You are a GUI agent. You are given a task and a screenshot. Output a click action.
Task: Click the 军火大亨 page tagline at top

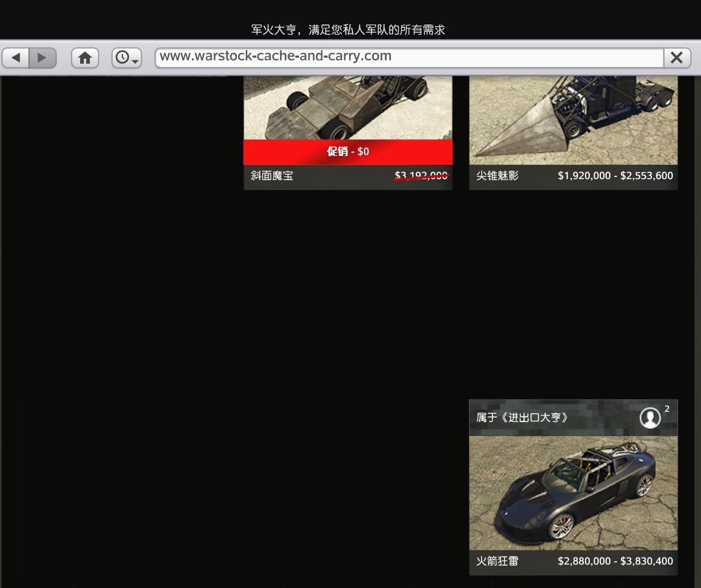pyautogui.click(x=348, y=30)
